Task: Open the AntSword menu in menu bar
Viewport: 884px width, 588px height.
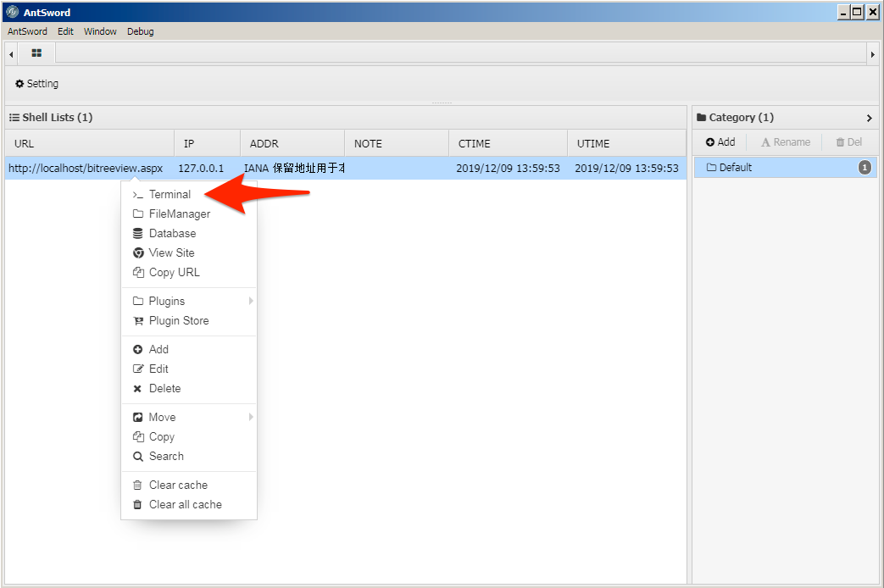Action: pos(27,31)
